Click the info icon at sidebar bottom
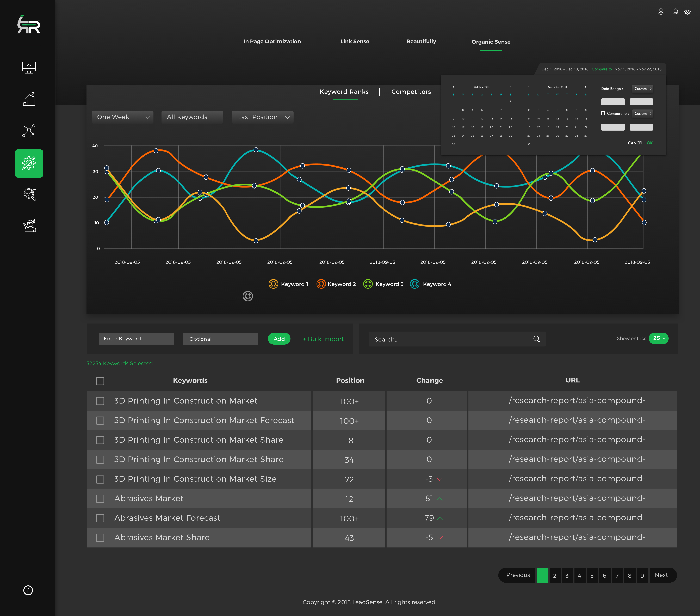 pos(28,590)
